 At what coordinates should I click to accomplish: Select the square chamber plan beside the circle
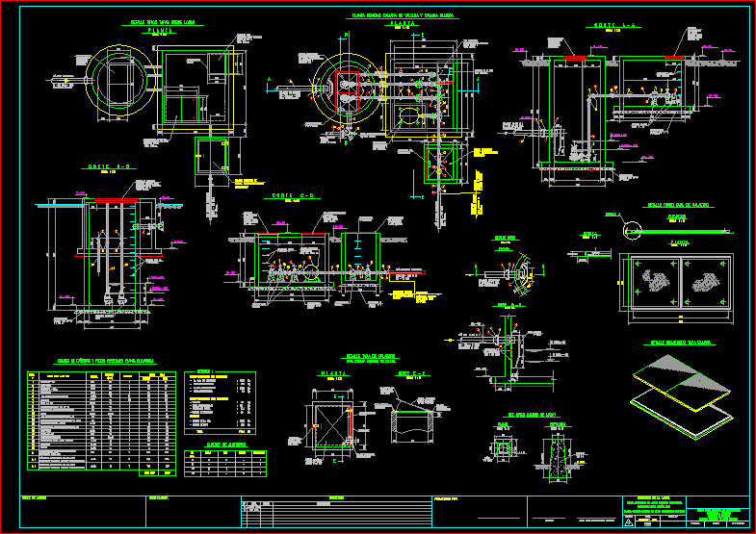point(196,89)
